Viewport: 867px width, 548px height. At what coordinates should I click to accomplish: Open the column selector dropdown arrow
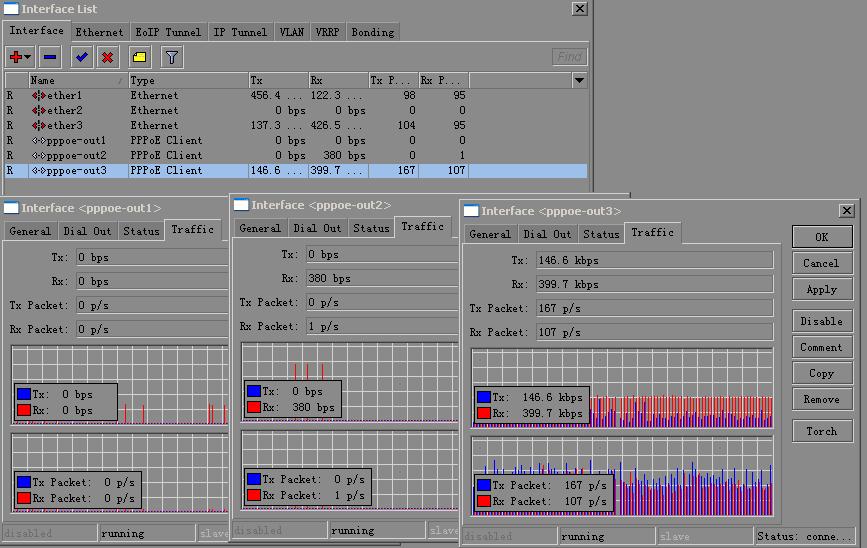point(579,80)
